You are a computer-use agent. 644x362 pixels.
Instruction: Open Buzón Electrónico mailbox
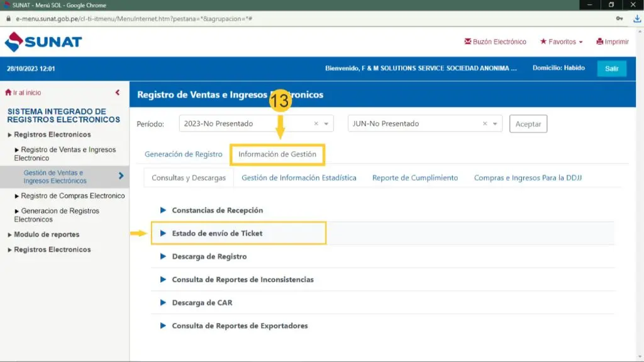[495, 42]
